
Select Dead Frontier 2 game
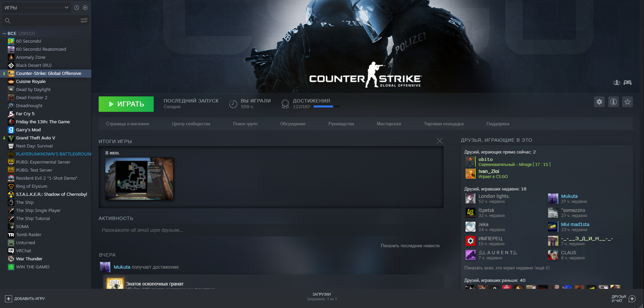pyautogui.click(x=32, y=98)
